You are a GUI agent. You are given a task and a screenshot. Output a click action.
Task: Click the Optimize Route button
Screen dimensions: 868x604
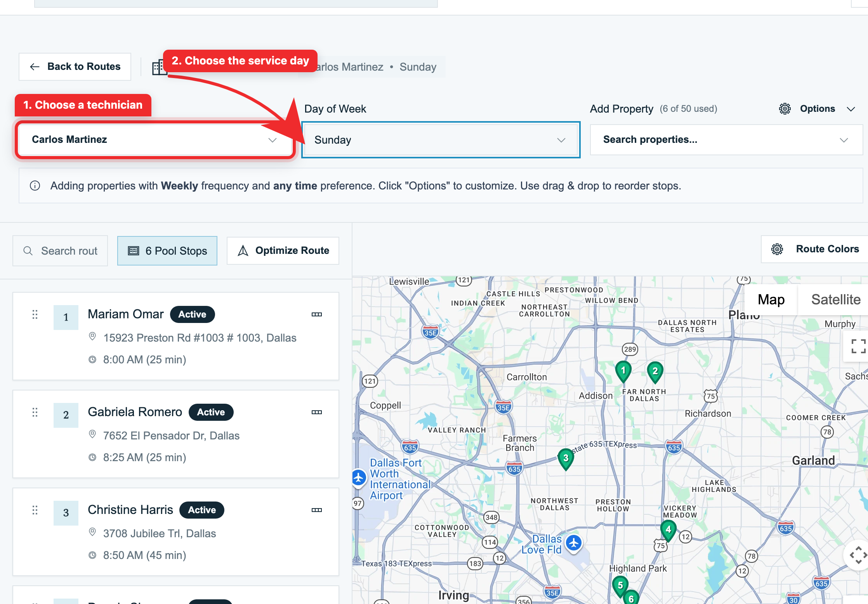[x=283, y=251]
